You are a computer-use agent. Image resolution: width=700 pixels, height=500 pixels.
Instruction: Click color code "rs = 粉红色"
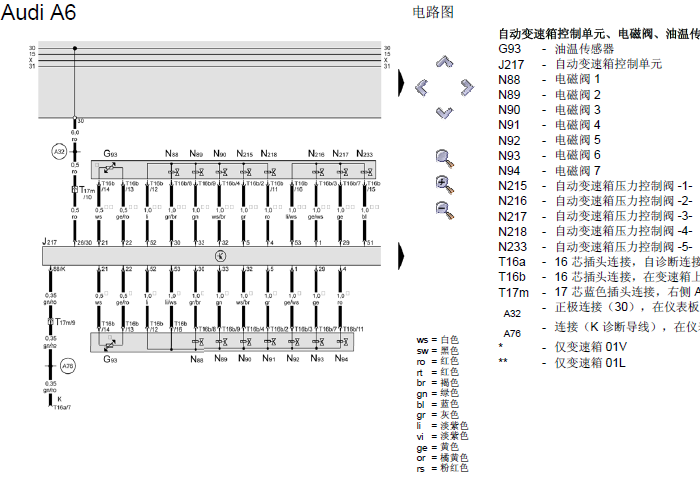442,469
